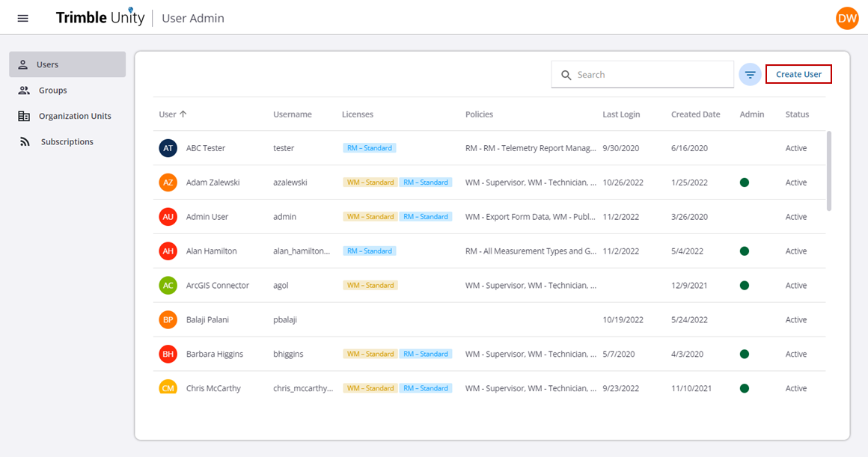Open the hamburger navigation menu
Image resolution: width=868 pixels, height=457 pixels.
coord(22,18)
